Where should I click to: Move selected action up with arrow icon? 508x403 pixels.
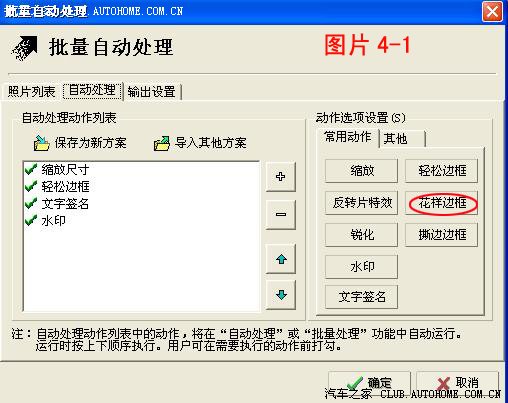pos(281,259)
